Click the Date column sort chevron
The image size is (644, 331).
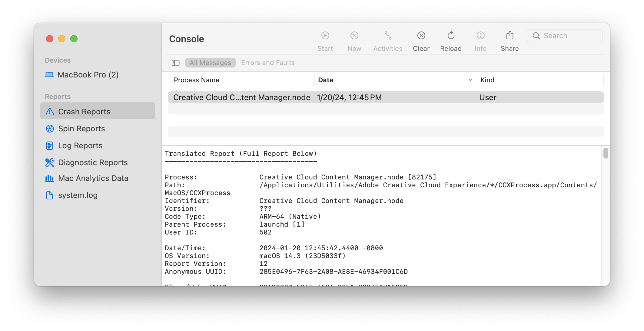pos(470,80)
